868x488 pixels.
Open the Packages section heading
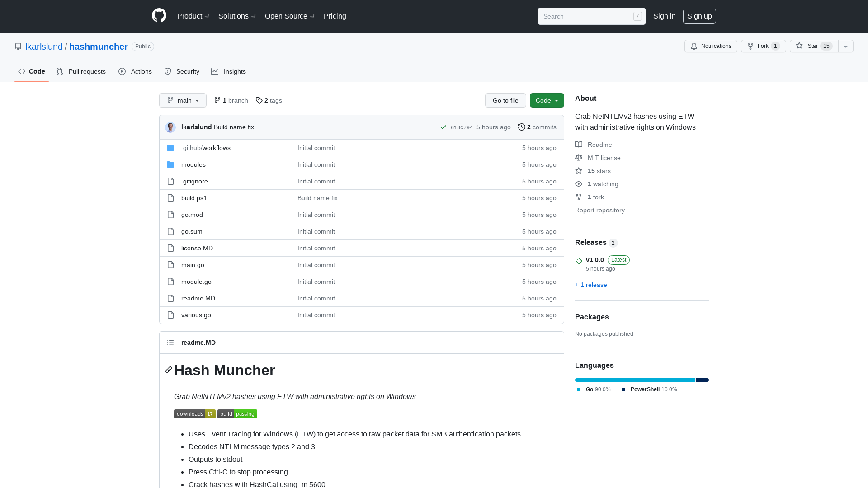click(592, 317)
